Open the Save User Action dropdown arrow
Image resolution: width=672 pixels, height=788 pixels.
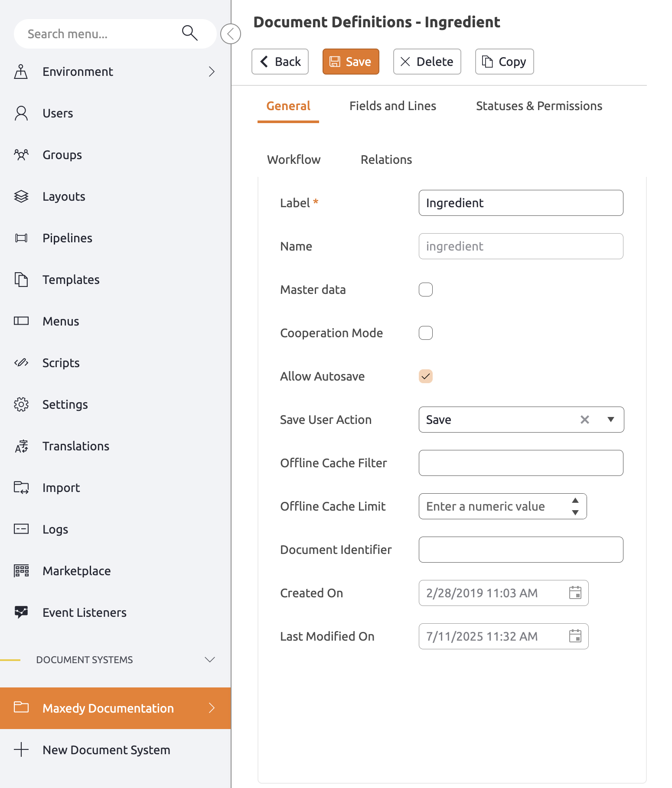pyautogui.click(x=610, y=420)
